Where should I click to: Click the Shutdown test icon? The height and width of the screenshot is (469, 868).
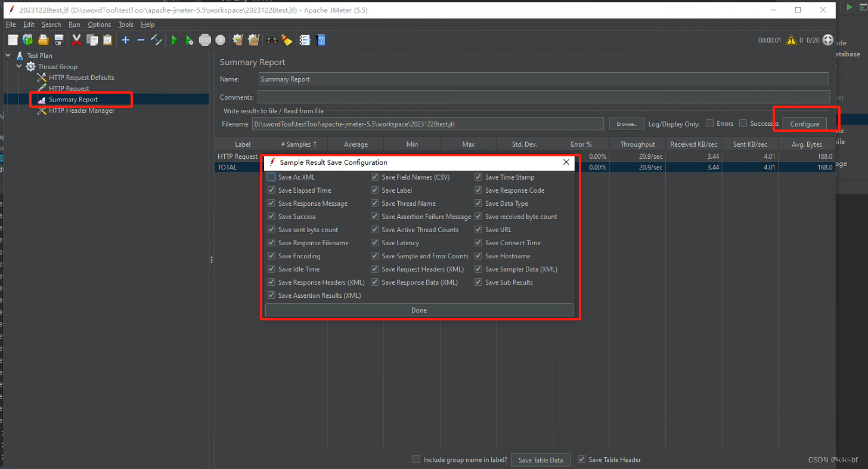(221, 40)
